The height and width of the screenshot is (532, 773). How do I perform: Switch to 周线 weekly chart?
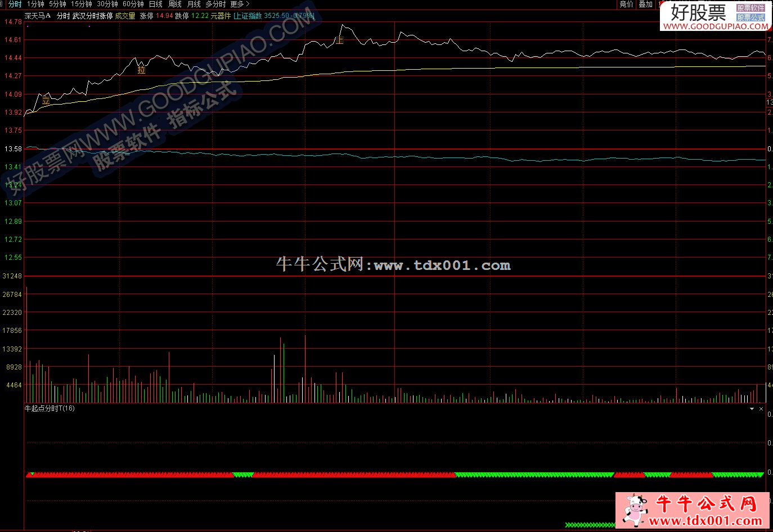[175, 4]
